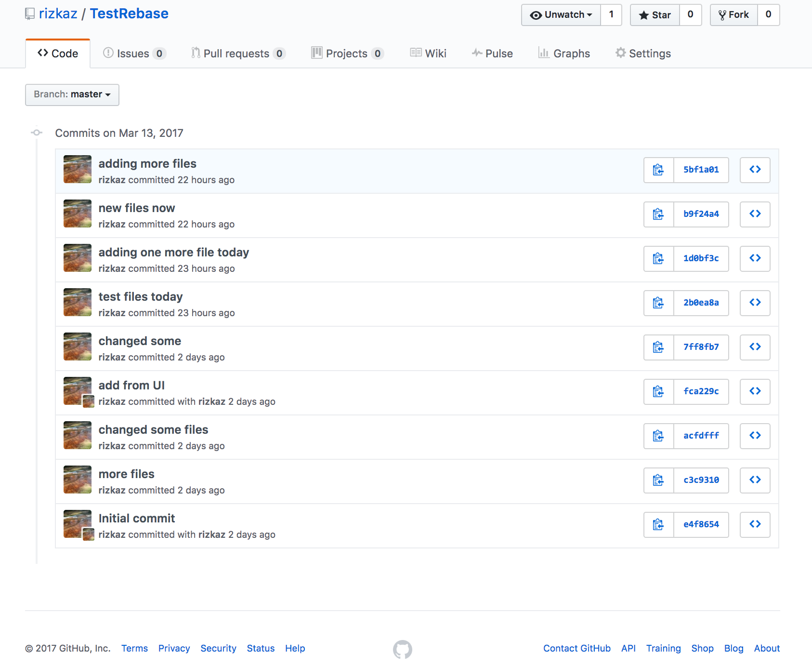Browse repository at commit 1d0bf3c
812x667 pixels.
click(755, 259)
